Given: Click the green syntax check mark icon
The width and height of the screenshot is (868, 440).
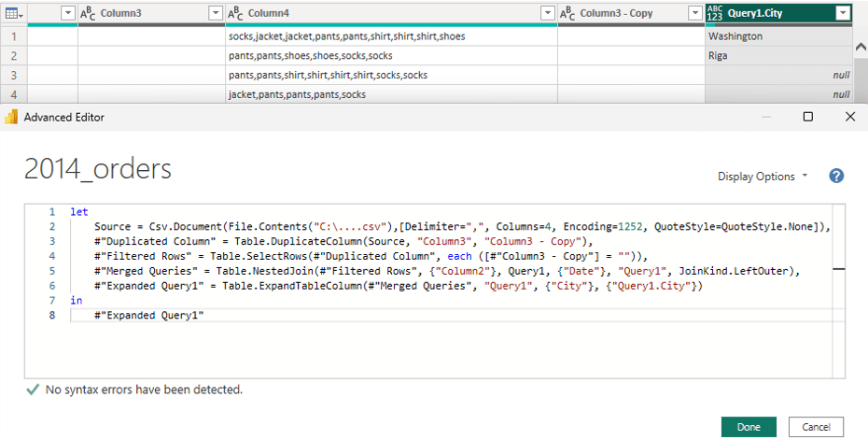Looking at the screenshot, I should click(x=33, y=390).
